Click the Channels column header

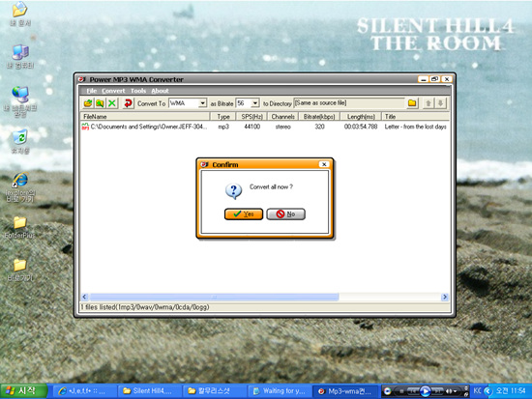283,117
